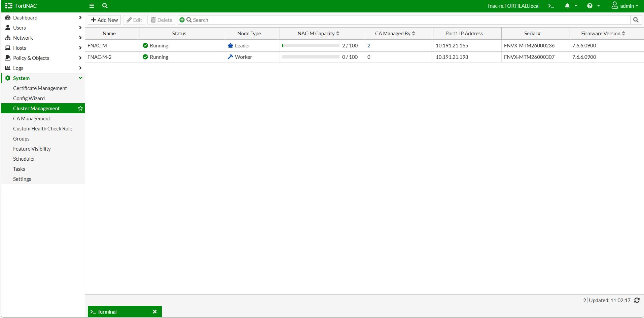Open the help question mark icon

[x=590, y=6]
